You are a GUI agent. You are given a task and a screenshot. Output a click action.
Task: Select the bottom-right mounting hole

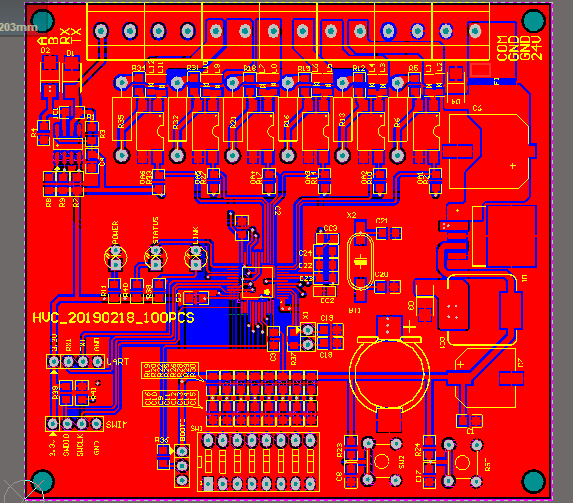pos(534,481)
